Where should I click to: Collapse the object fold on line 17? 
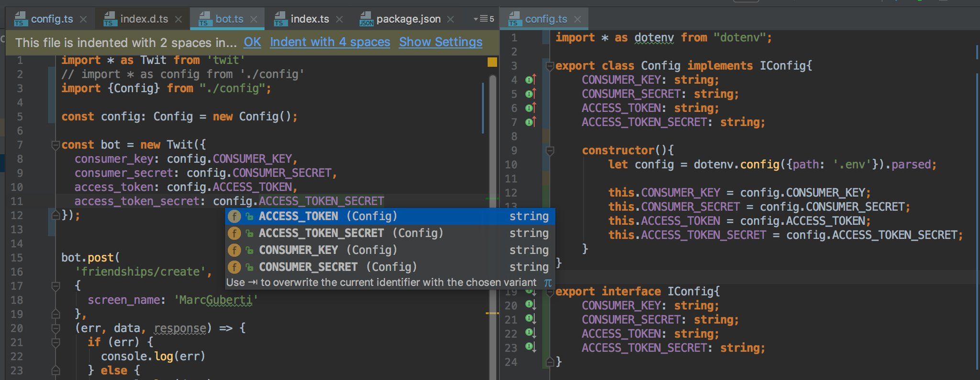(x=56, y=286)
